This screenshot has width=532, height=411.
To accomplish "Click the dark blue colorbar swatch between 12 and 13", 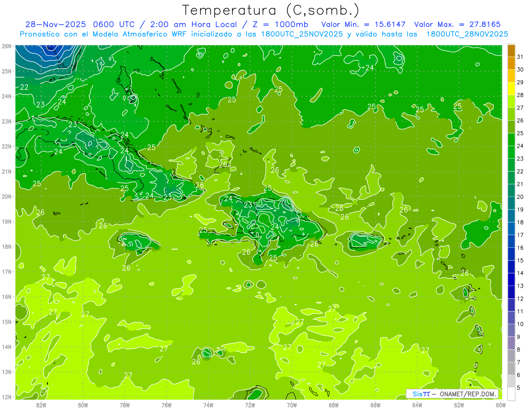I will pos(511,292).
